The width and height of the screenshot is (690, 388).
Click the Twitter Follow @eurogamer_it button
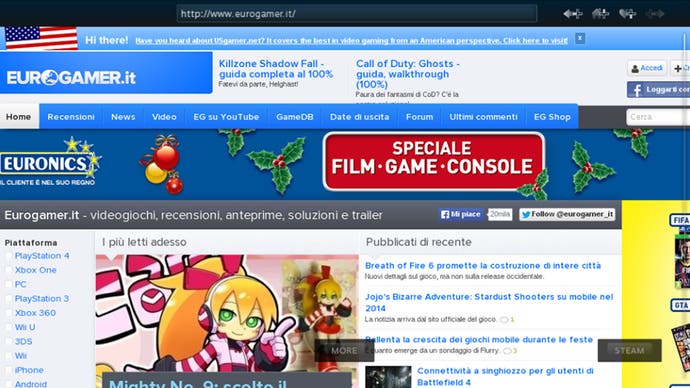point(567,214)
